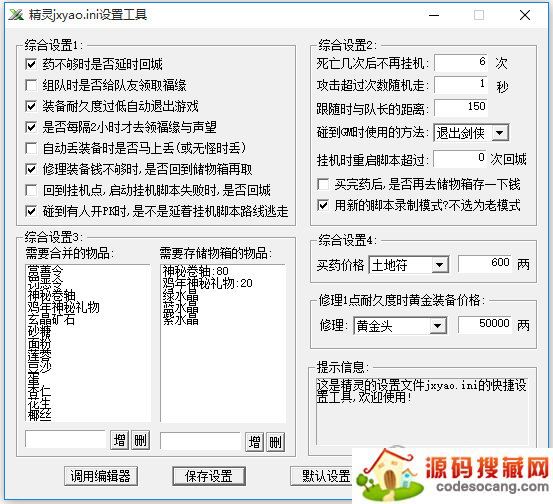Image resolution: width=553 pixels, height=504 pixels.
Task: Toggle 药不够时是否延时回城 checkbox
Action: pyautogui.click(x=31, y=64)
